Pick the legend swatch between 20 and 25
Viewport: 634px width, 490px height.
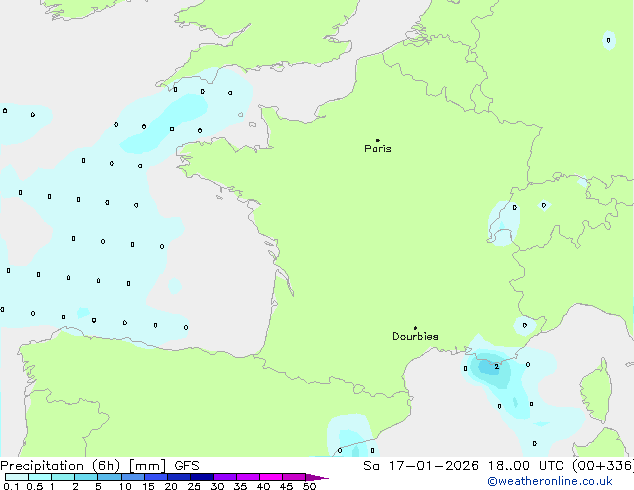coord(179,477)
